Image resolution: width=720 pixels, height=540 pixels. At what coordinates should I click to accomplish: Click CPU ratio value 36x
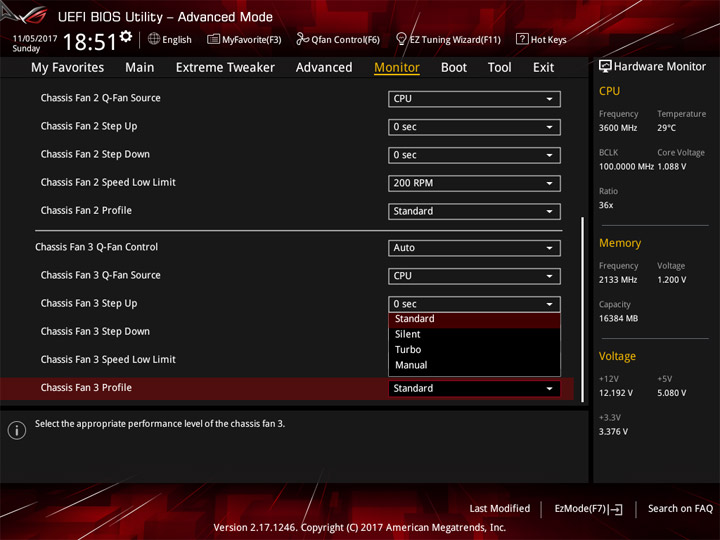point(606,205)
